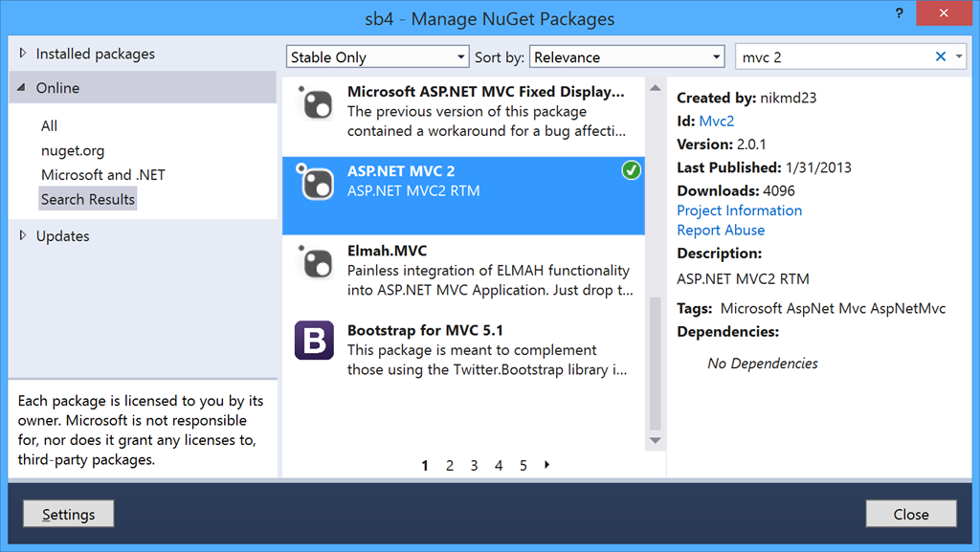Go to results page 5
The height and width of the screenshot is (552, 980).
pos(523,465)
